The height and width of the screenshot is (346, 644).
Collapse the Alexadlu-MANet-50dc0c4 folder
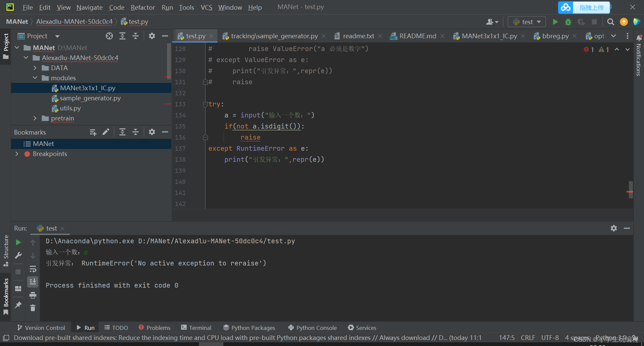coord(26,58)
